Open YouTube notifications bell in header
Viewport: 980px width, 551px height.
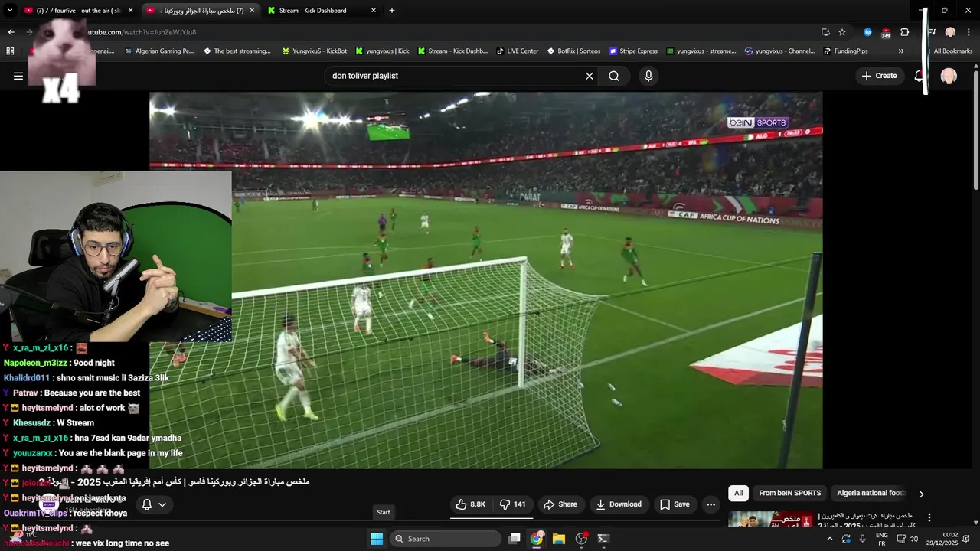(x=920, y=76)
